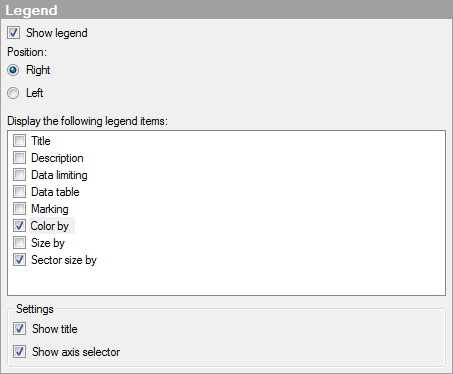453x374 pixels.
Task: Uncheck the Color by checkbox
Action: (19, 225)
